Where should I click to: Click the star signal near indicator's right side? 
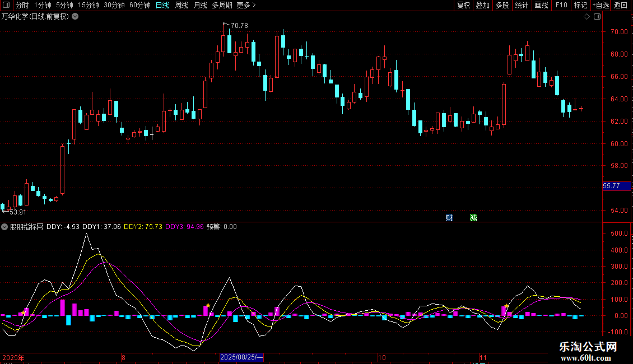(x=506, y=306)
